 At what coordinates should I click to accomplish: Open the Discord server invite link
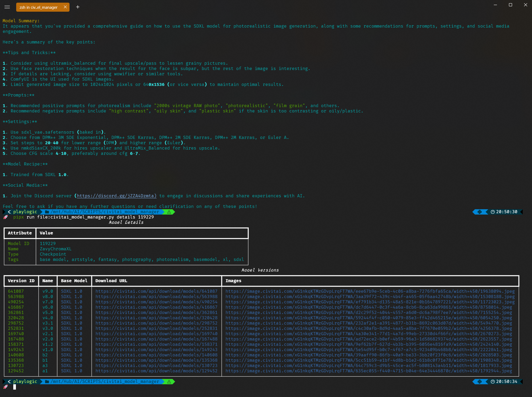116,196
